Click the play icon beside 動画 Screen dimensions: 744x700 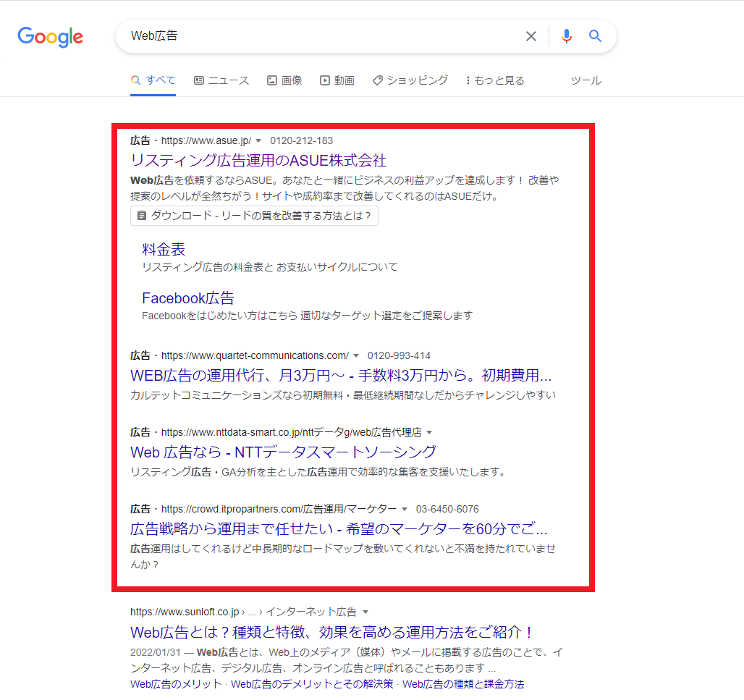click(x=324, y=80)
